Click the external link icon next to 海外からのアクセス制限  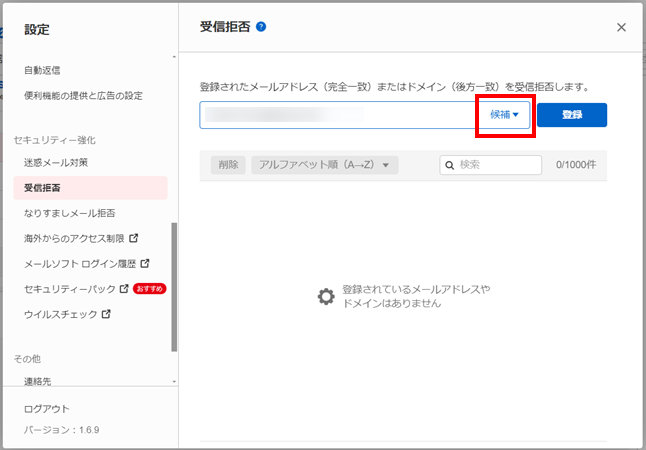click(x=134, y=238)
